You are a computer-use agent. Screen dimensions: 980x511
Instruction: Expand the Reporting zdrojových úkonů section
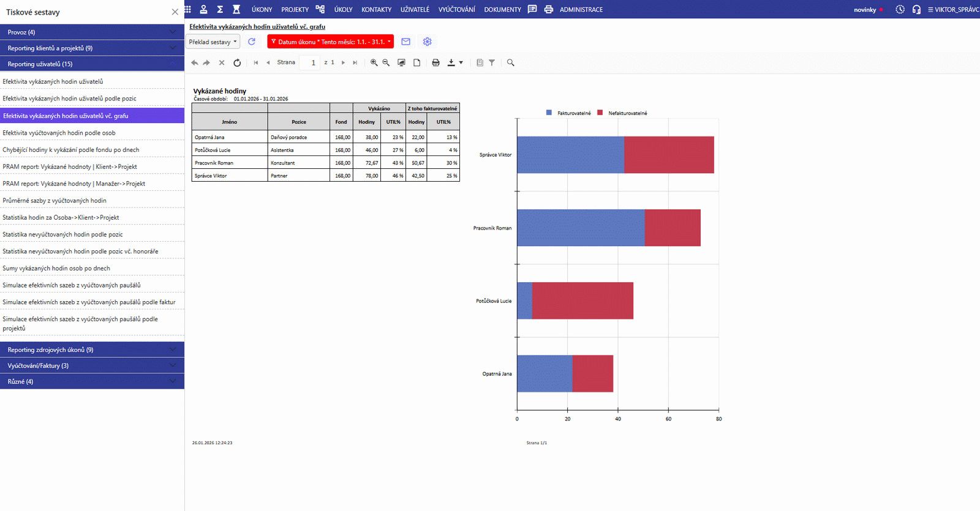(92, 349)
